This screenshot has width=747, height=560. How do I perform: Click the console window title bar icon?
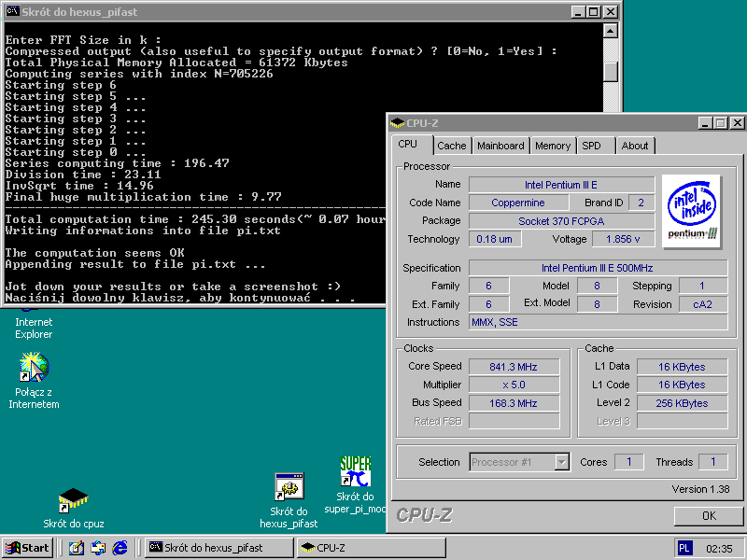[x=13, y=11]
